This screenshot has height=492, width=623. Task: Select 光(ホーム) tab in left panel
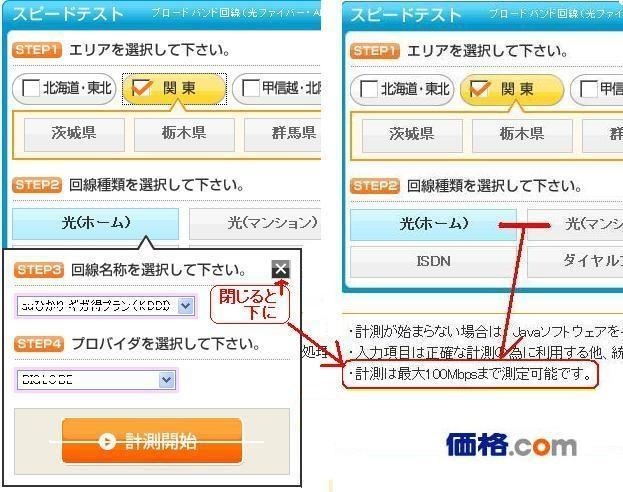click(x=95, y=223)
